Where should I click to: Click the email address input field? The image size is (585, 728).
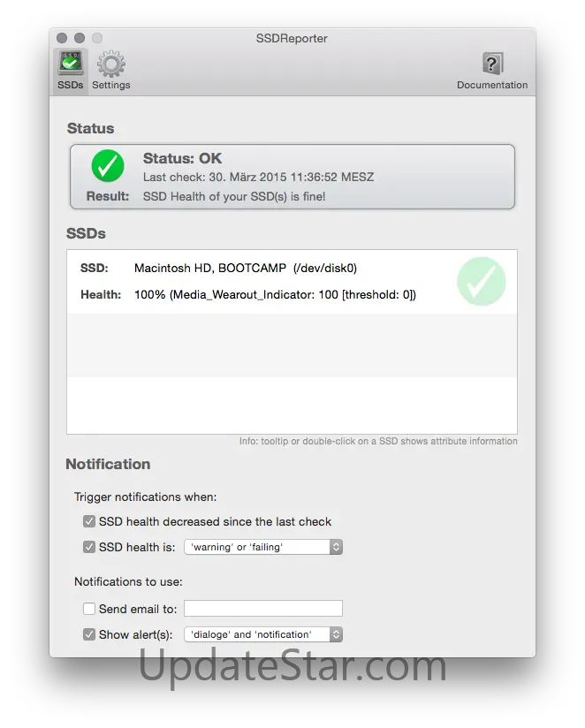tap(263, 608)
